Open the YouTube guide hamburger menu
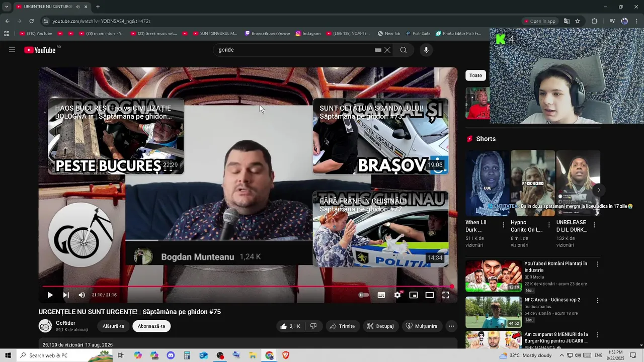The image size is (644, 362). point(12,50)
